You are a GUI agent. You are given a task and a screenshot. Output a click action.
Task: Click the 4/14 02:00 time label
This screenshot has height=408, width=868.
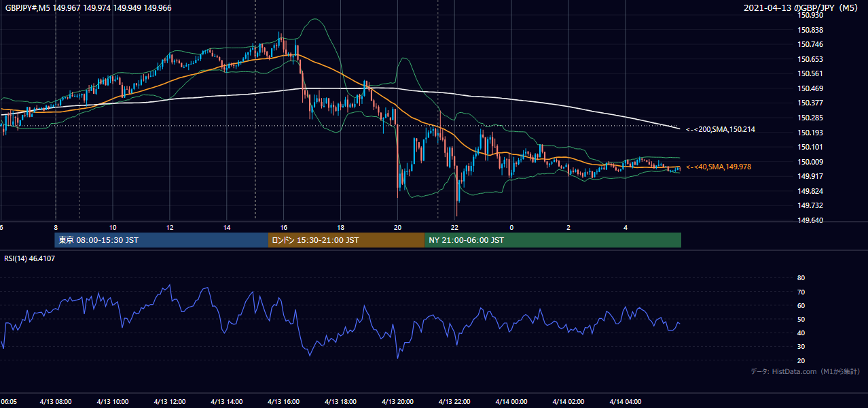568,402
